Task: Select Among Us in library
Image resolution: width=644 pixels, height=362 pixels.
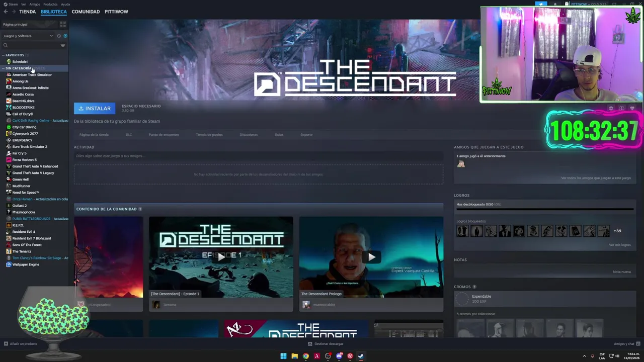Action: [x=20, y=81]
